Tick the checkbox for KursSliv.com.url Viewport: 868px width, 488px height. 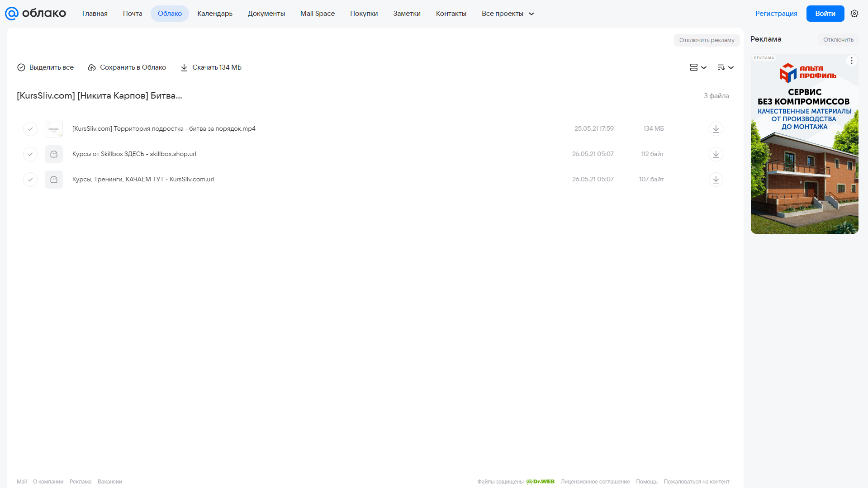(x=30, y=180)
